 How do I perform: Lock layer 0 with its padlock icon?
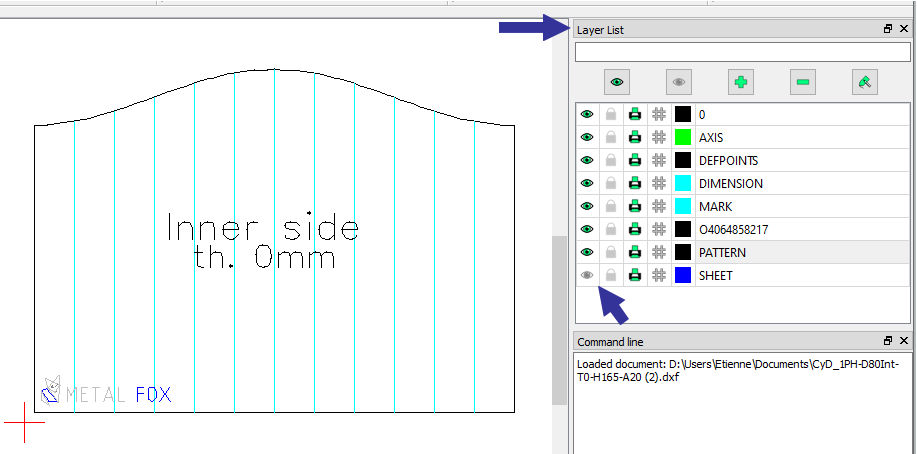tap(611, 114)
